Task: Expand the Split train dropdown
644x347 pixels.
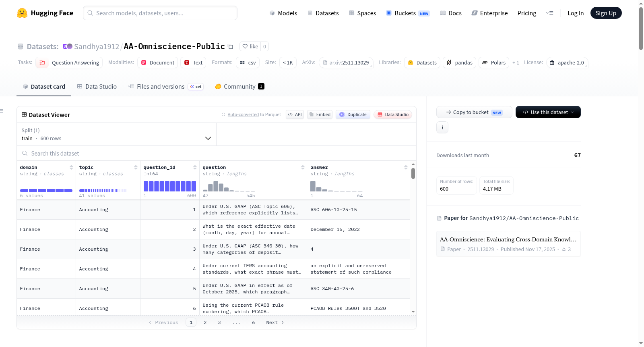Action: (x=116, y=134)
